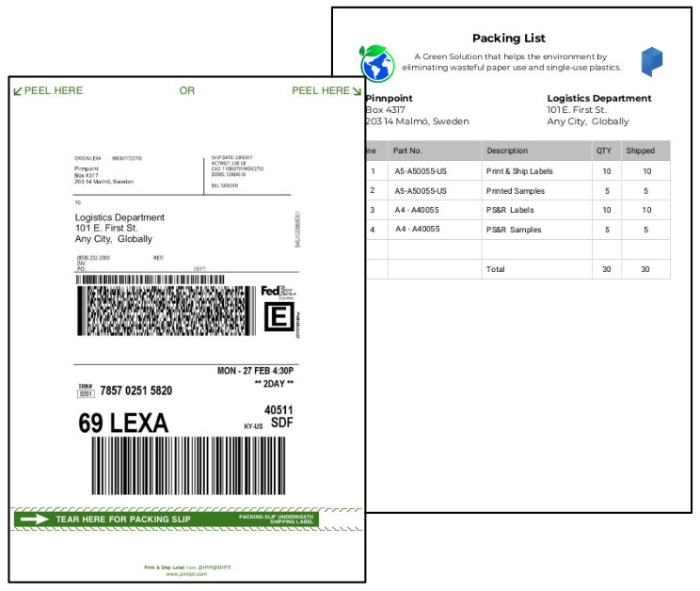
Task: Click the Print & Ship Labels row description
Action: coord(519,171)
